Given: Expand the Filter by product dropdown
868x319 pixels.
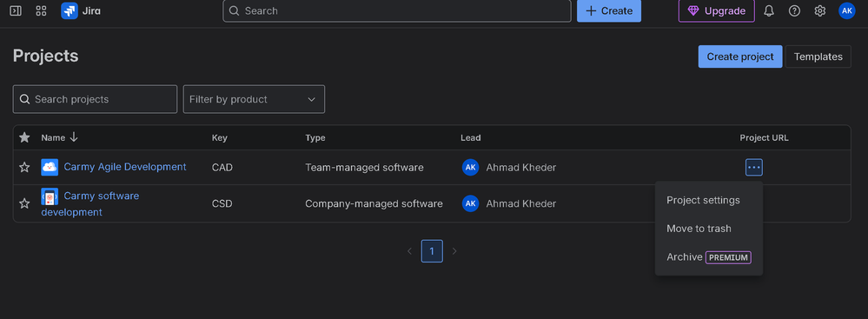Looking at the screenshot, I should pyautogui.click(x=254, y=99).
